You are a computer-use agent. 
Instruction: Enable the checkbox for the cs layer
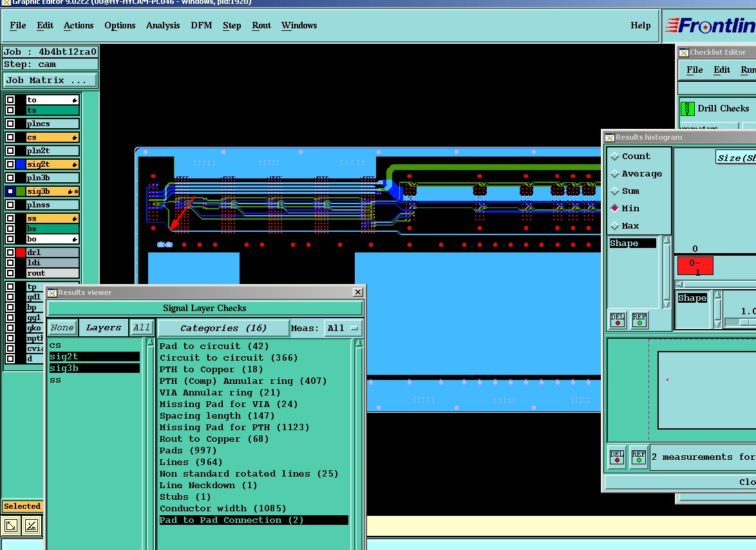pos(10,137)
